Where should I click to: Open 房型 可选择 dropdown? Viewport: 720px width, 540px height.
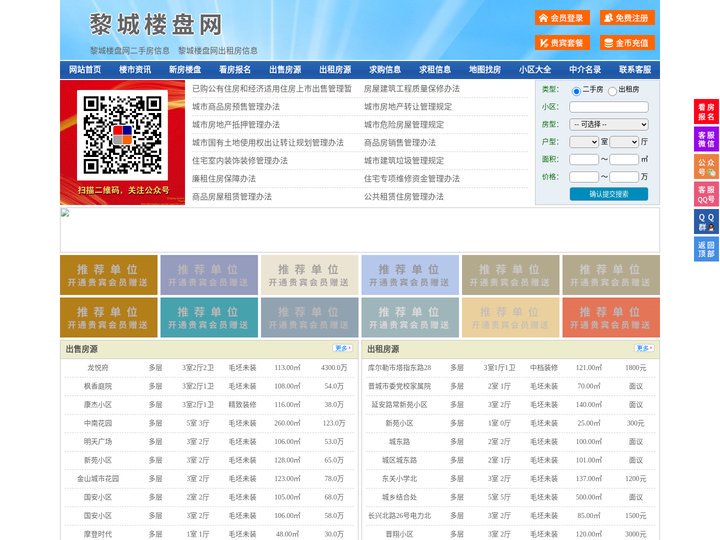(x=609, y=124)
